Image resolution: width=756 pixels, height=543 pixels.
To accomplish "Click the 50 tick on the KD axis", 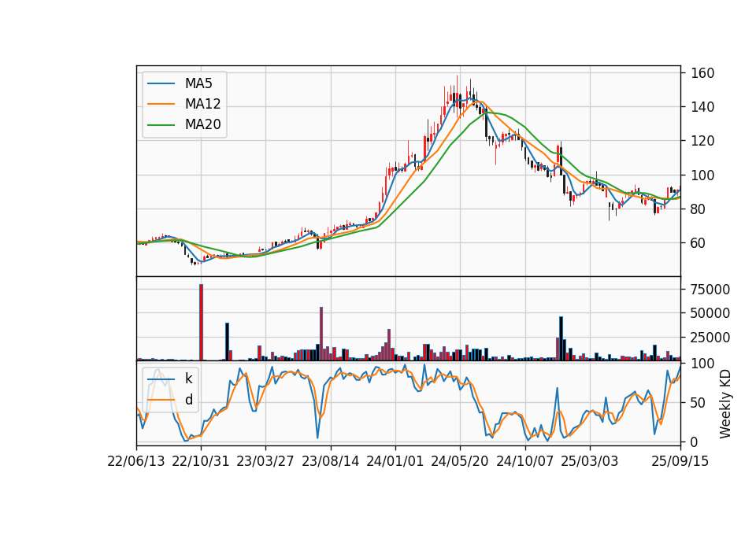I will 699,402.
